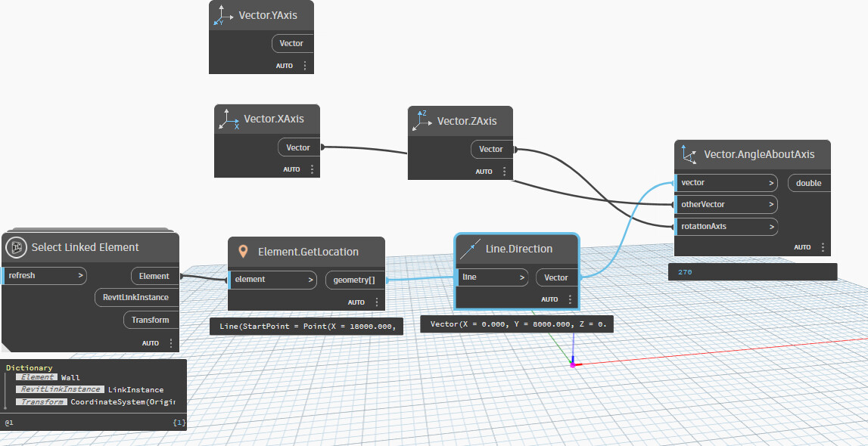Open Vector.AngleAboutAxis node options menu

(x=823, y=247)
